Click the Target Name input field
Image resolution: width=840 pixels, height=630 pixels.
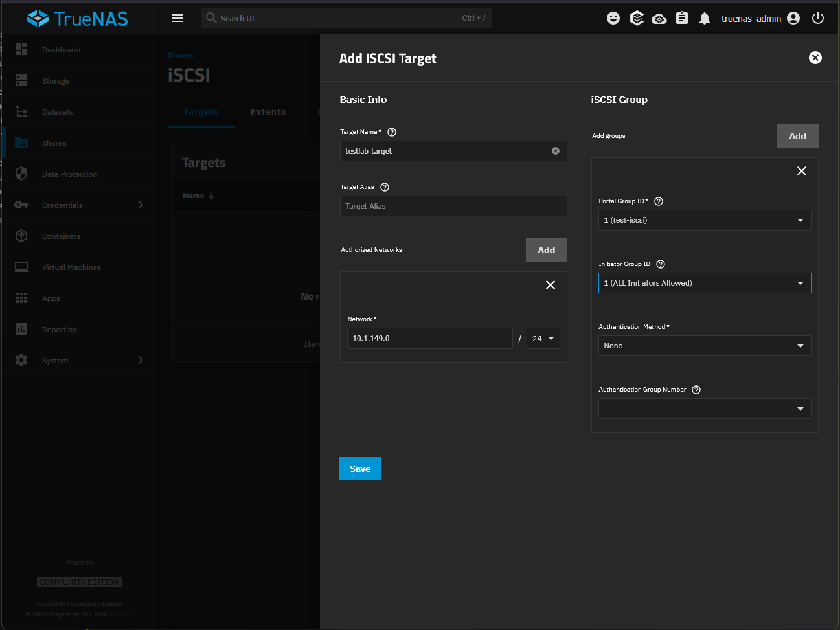point(453,151)
